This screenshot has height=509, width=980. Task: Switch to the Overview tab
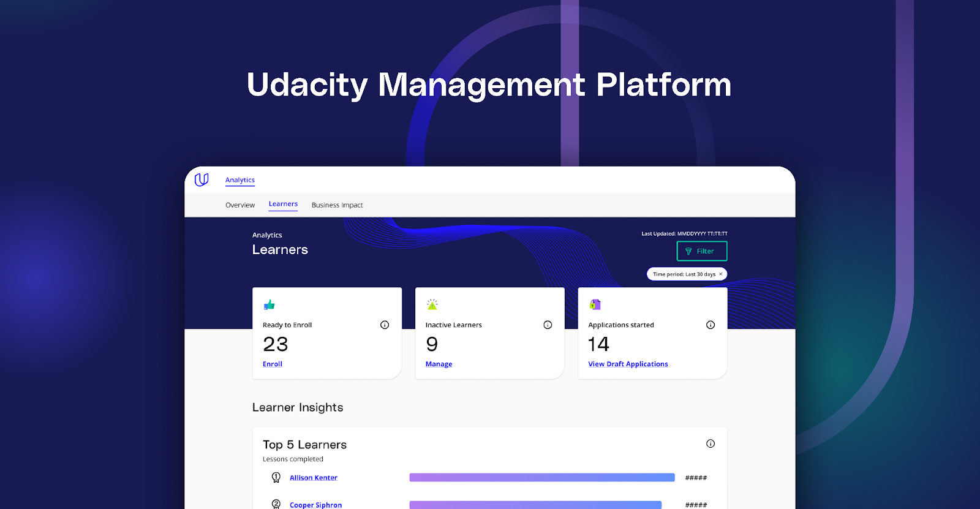click(x=240, y=205)
